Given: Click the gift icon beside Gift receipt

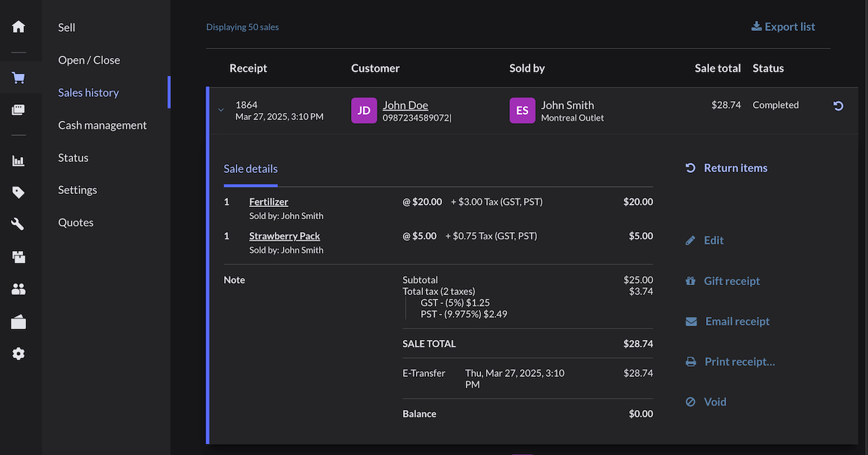Looking at the screenshot, I should click(691, 281).
